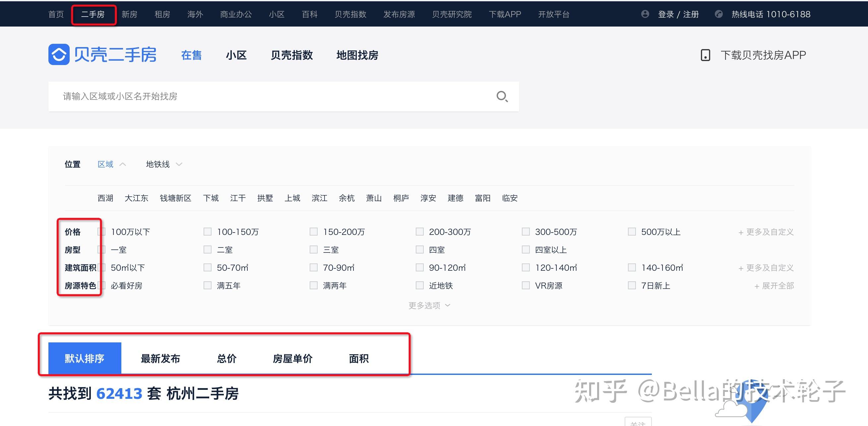Open 更多及自定义 for building area
Viewport: 868px width, 426px height.
[766, 268]
